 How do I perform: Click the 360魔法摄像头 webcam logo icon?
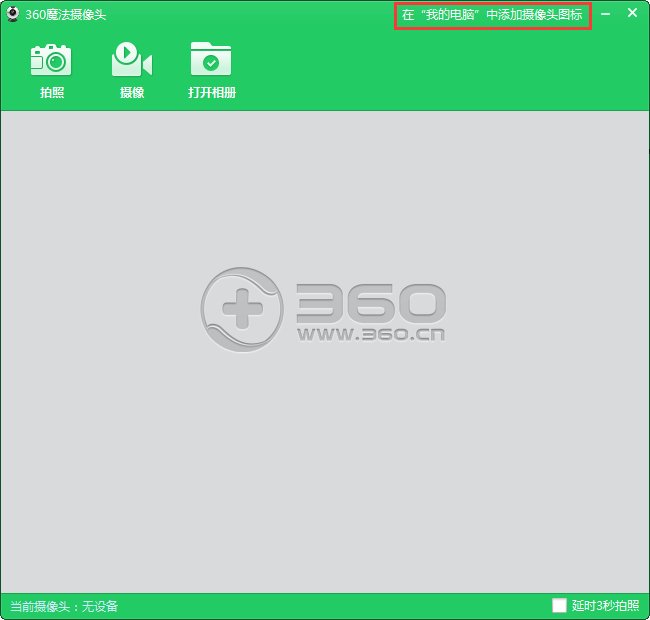(13, 15)
